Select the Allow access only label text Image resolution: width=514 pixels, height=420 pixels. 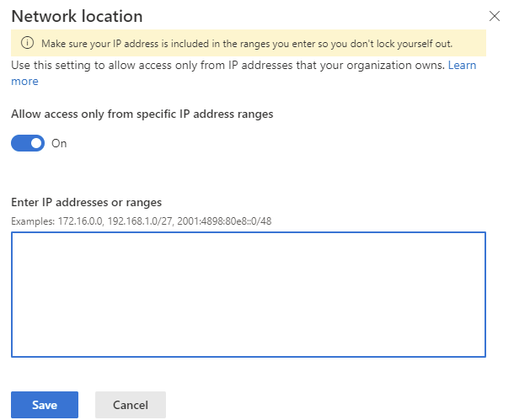pyautogui.click(x=142, y=114)
